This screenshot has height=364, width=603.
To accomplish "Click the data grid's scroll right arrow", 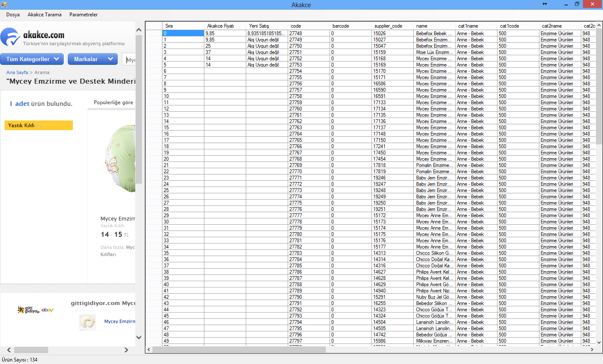I will [592, 349].
